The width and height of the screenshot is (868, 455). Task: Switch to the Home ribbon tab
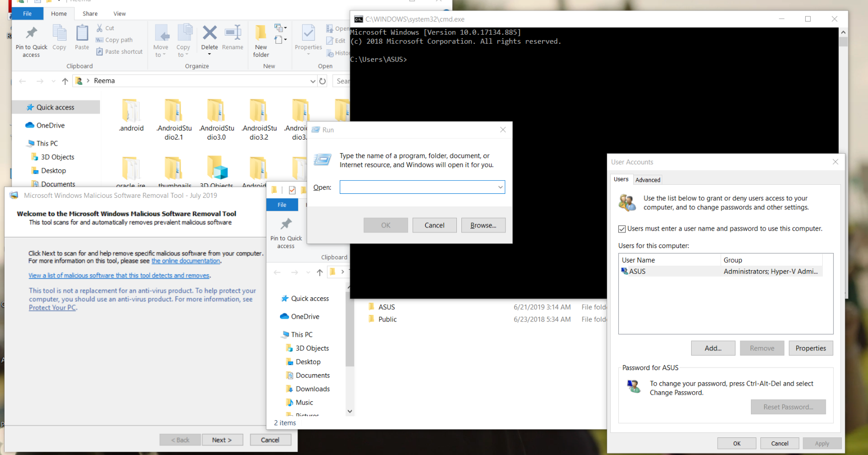pyautogui.click(x=59, y=14)
